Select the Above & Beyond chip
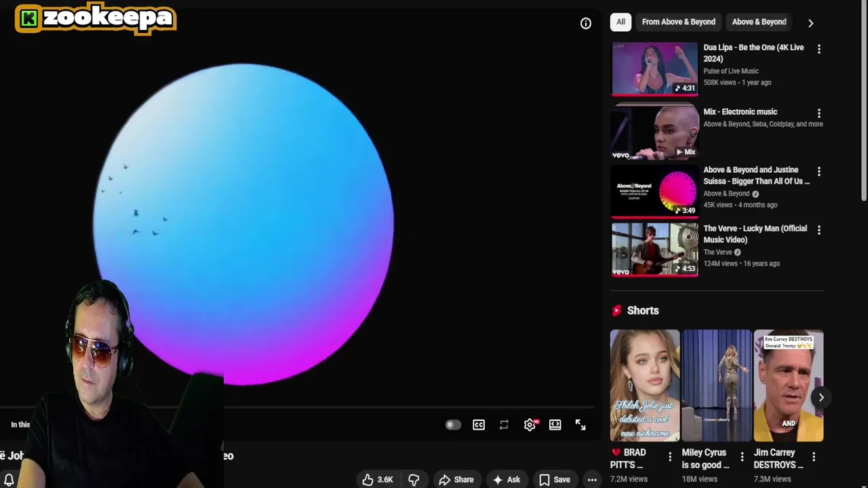 [x=759, y=22]
